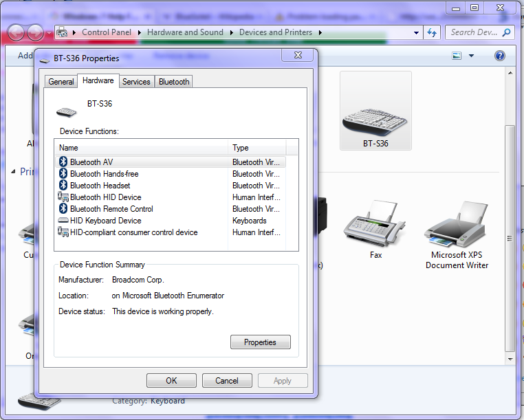
Task: Select the Bluetooth AV device function
Action: click(x=171, y=162)
